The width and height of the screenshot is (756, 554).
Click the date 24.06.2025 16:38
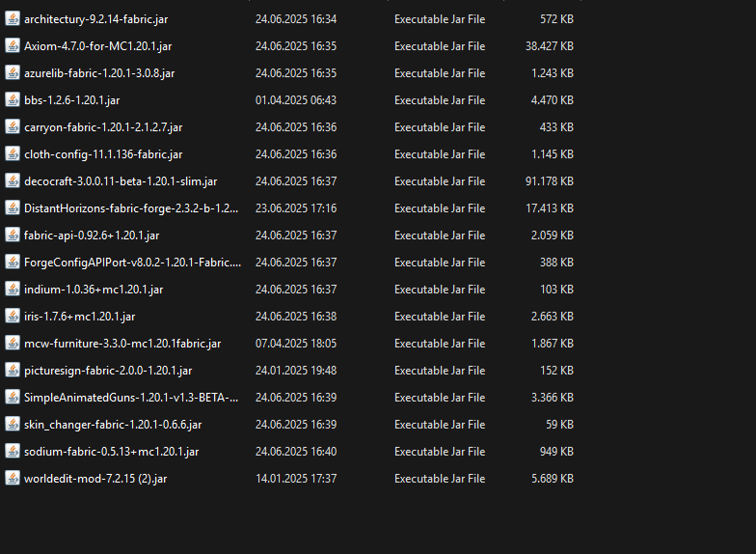click(296, 317)
